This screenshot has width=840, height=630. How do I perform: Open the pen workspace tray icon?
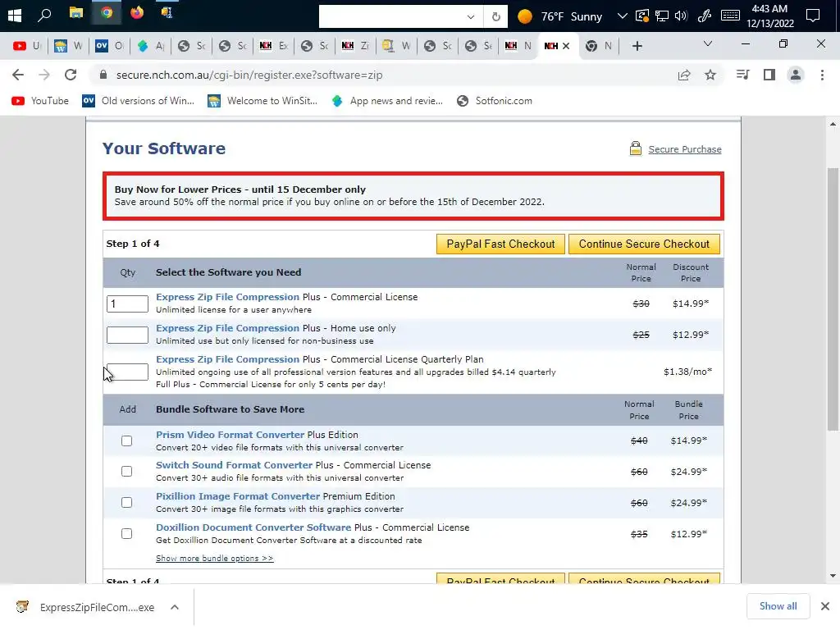[705, 16]
